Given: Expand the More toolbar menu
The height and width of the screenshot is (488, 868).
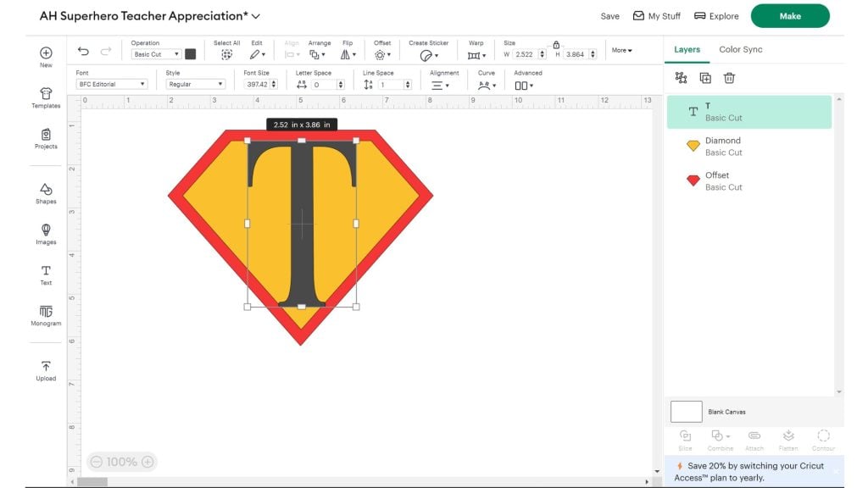Looking at the screenshot, I should 621,50.
